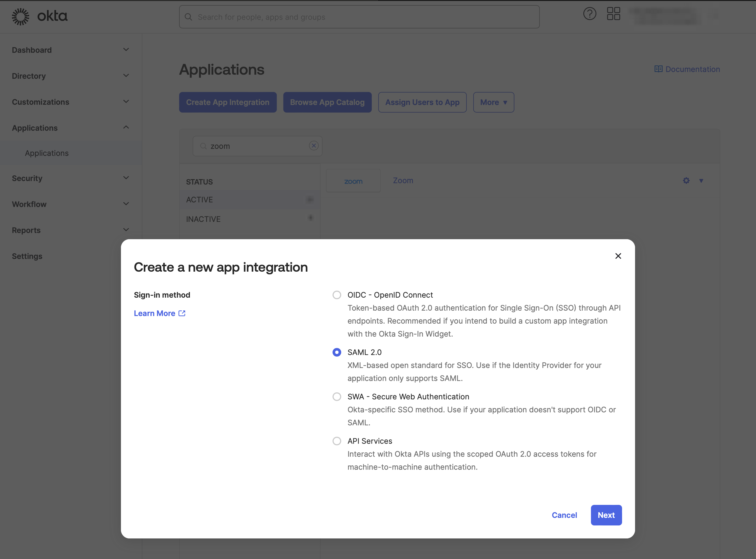Click the Next button

[x=606, y=515]
